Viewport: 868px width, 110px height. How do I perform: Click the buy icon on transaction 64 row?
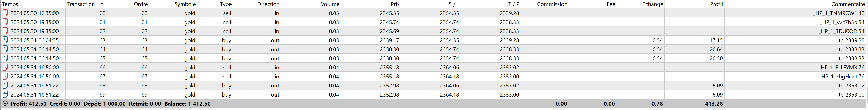pyautogui.click(x=5, y=49)
